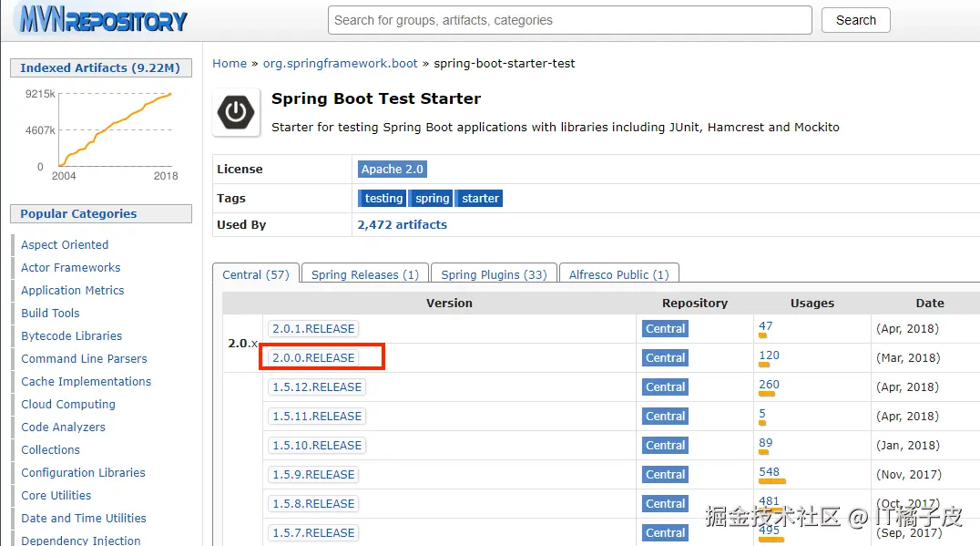Open the Core Utilities category
The image size is (980, 546).
click(56, 495)
